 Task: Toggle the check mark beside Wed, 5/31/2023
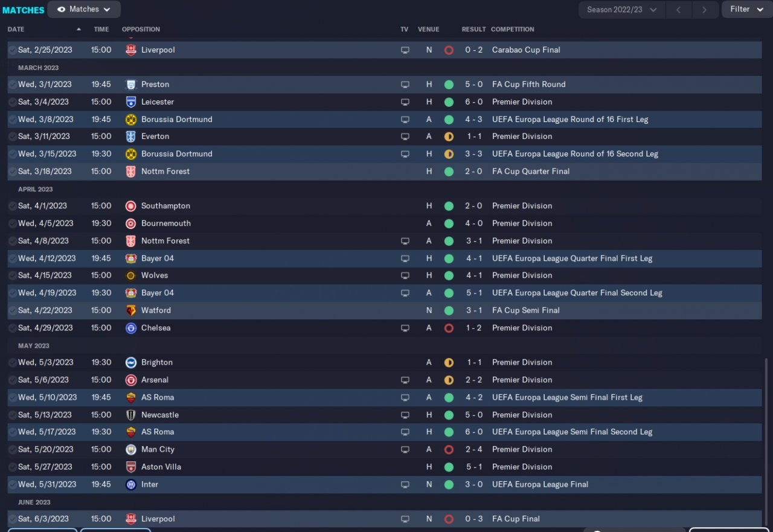coord(13,484)
